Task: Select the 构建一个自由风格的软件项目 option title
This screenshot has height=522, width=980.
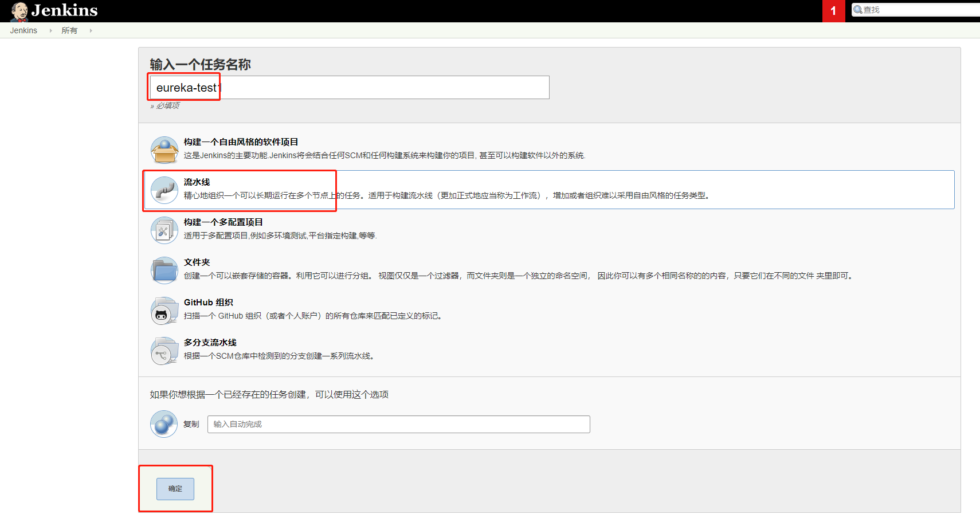Action: (x=241, y=142)
